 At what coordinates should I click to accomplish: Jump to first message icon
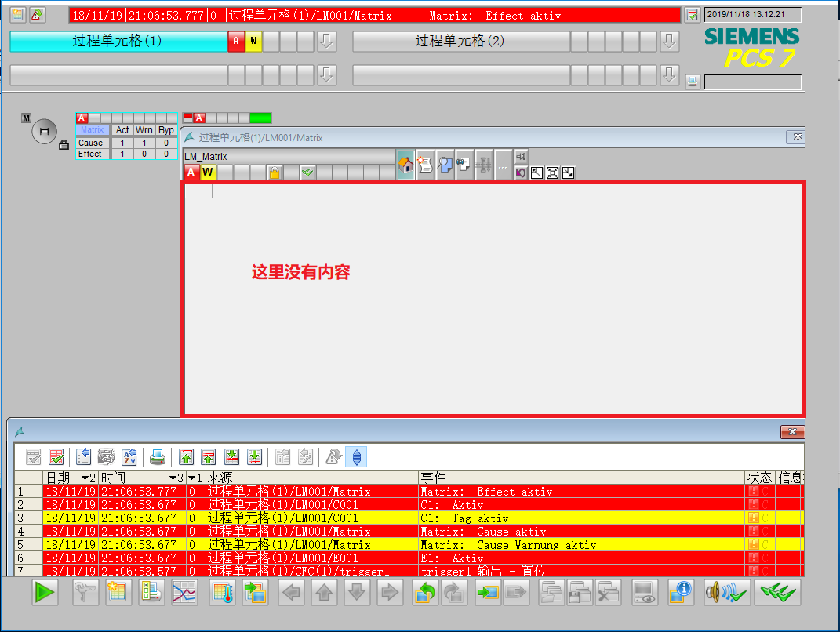pos(186,457)
